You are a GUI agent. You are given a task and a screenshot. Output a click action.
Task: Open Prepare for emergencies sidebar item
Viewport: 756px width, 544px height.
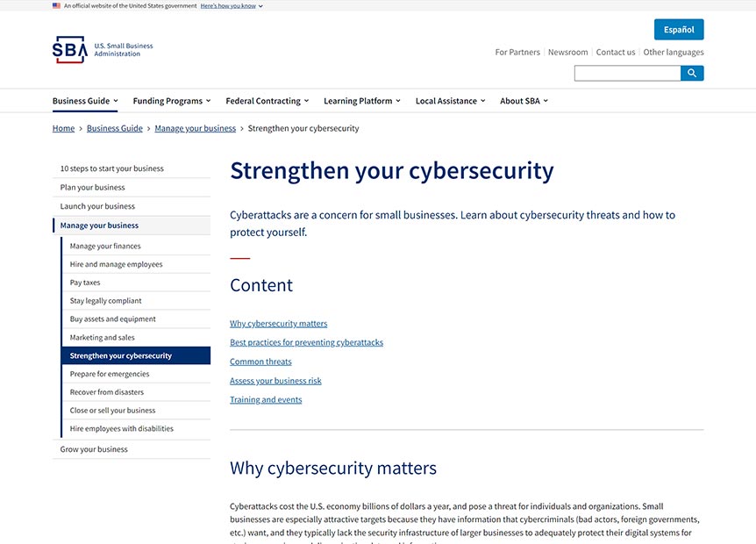pos(110,374)
